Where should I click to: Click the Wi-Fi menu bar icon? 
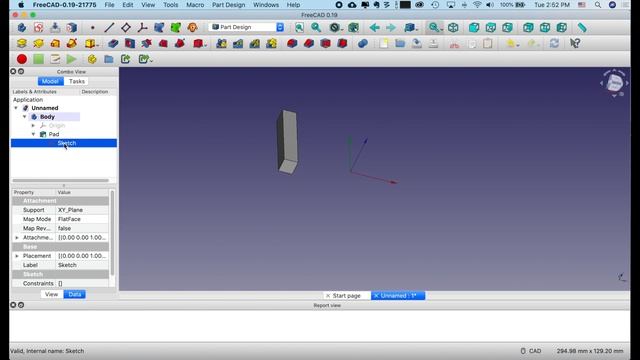pyautogui.click(x=477, y=5)
